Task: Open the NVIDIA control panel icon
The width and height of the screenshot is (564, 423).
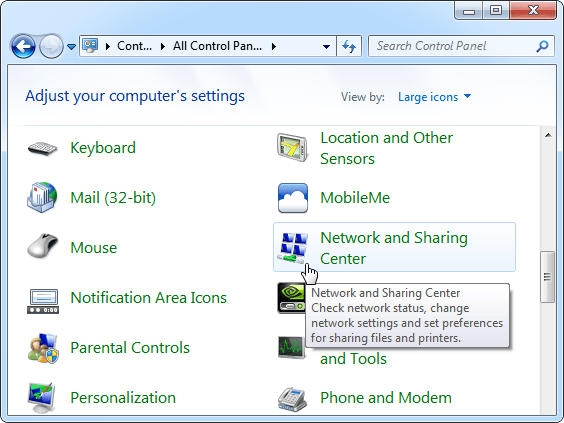Action: click(291, 298)
